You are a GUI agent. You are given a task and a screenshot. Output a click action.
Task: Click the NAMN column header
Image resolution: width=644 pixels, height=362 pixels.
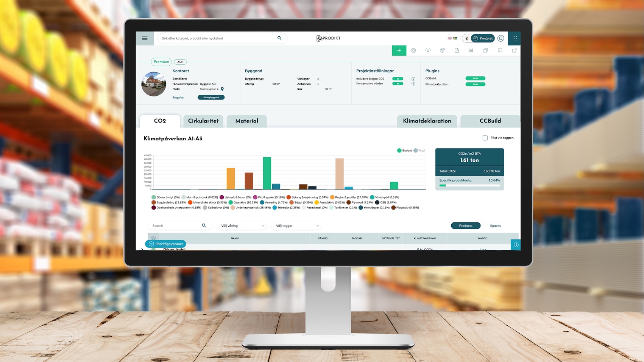tap(235, 238)
